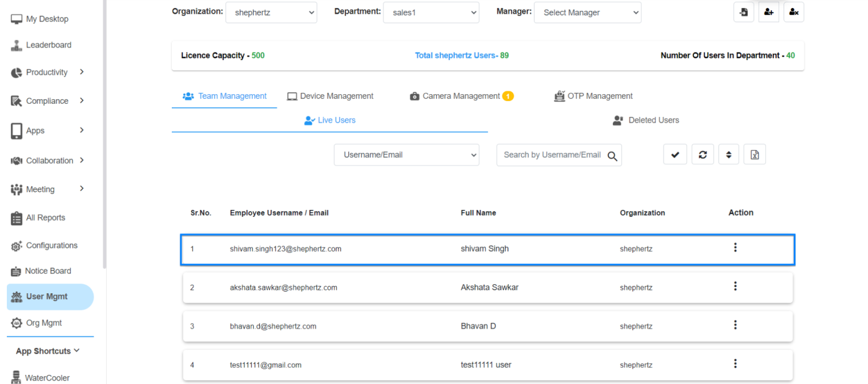868x384 pixels.
Task: Switch to Camera Management tab
Action: 461,96
